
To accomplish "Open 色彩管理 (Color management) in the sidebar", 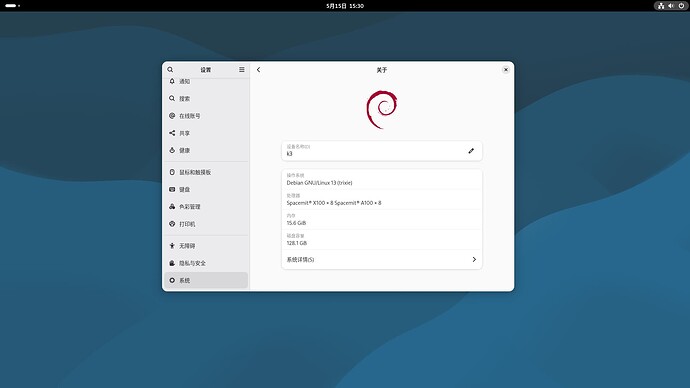I will [x=206, y=206].
